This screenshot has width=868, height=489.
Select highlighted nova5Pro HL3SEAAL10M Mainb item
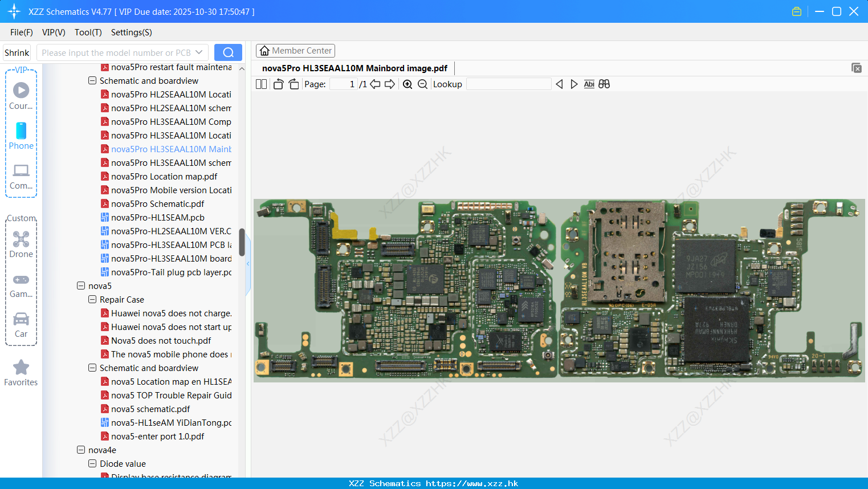[166, 149]
